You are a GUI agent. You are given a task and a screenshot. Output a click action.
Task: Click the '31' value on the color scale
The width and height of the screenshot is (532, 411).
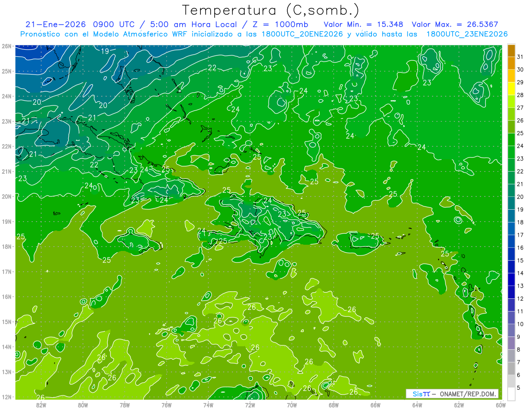(520, 57)
